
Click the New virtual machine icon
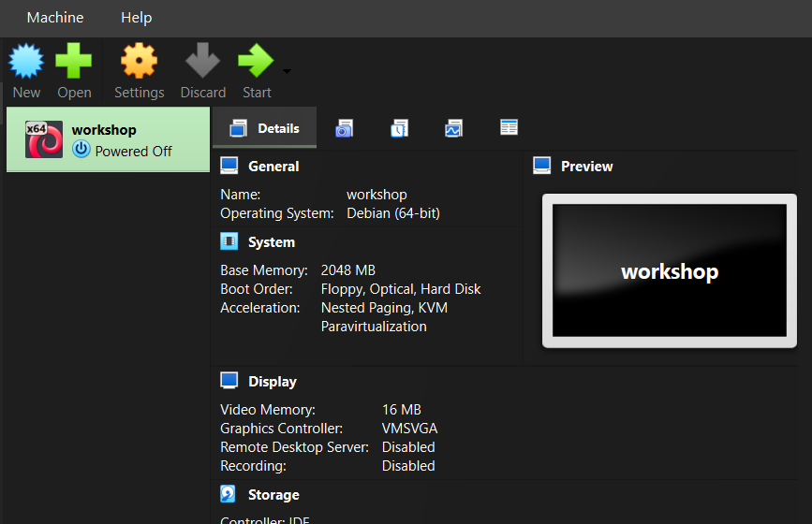click(x=26, y=61)
